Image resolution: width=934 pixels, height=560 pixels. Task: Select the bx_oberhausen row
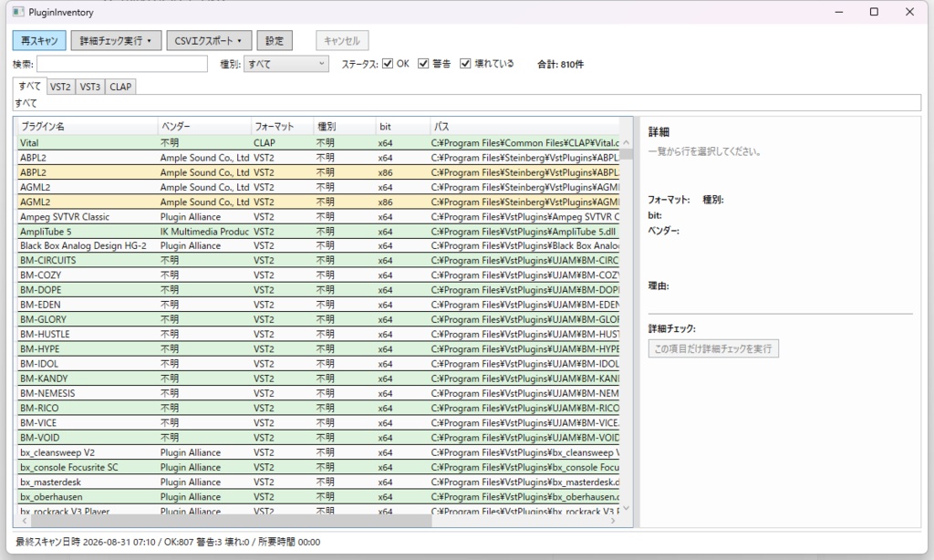pyautogui.click(x=318, y=497)
